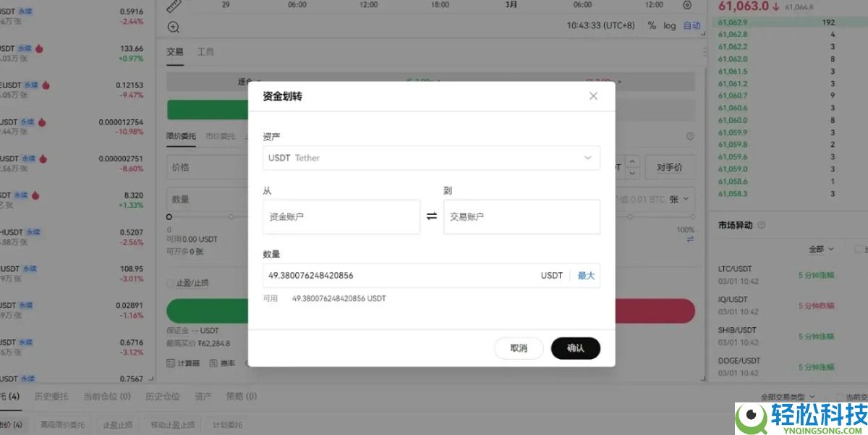868x435 pixels.
Task: Select the 限价委托 order tab
Action: click(x=181, y=136)
